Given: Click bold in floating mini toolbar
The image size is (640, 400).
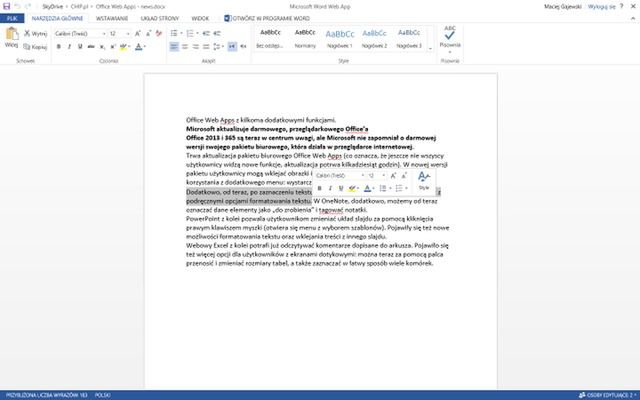Looking at the screenshot, I should (320, 188).
